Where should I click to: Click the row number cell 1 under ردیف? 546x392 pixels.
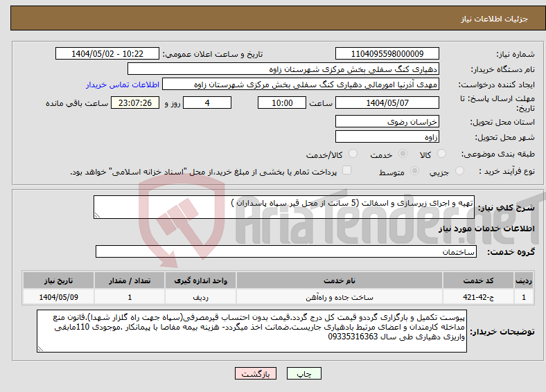(x=524, y=297)
